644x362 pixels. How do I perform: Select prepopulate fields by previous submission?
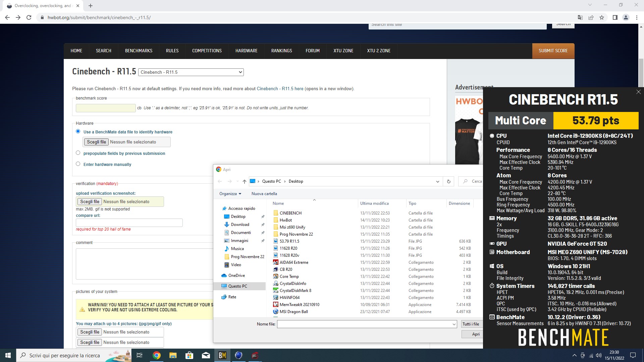78,153
